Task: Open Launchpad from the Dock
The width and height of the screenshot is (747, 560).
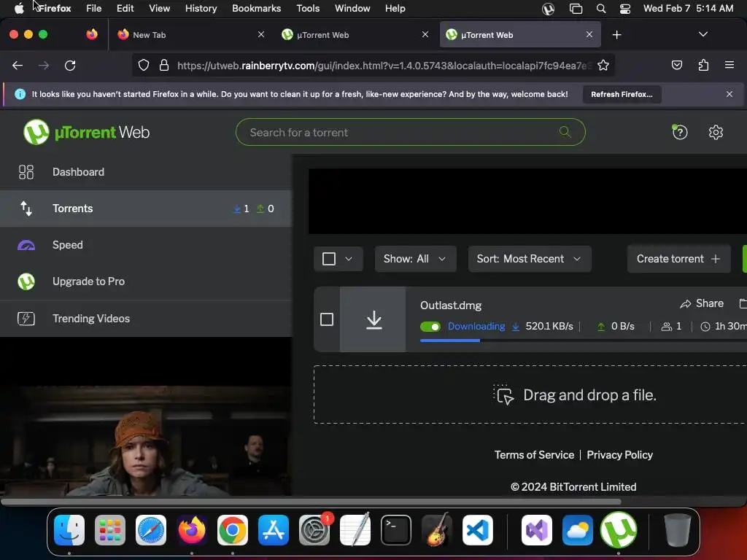Action: click(x=110, y=530)
